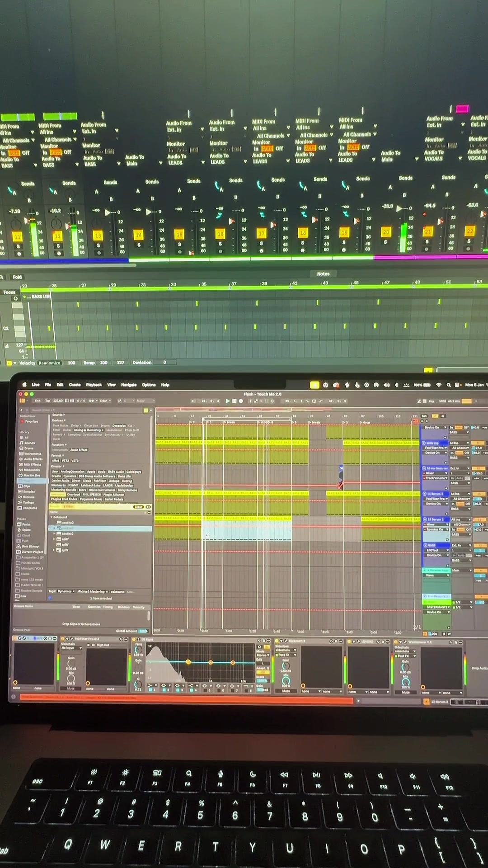This screenshot has width=488, height=868.
Task: Click the Randomize velocity button
Action: (x=49, y=363)
